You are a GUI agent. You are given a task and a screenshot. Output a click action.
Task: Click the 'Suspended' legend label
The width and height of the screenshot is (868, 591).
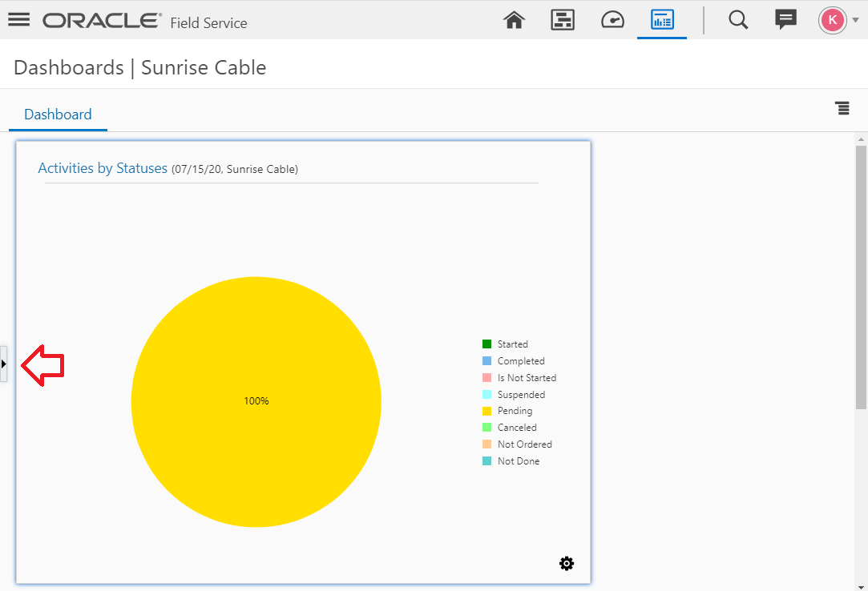[x=521, y=395]
